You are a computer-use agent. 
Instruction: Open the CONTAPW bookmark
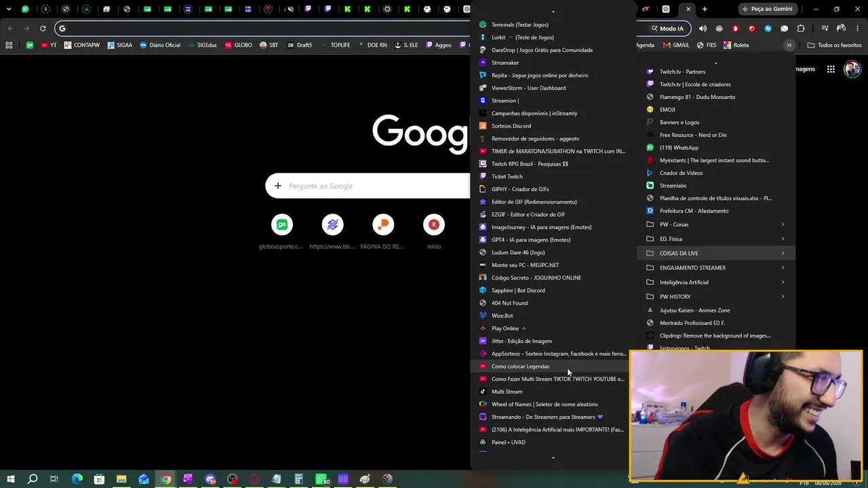click(82, 45)
